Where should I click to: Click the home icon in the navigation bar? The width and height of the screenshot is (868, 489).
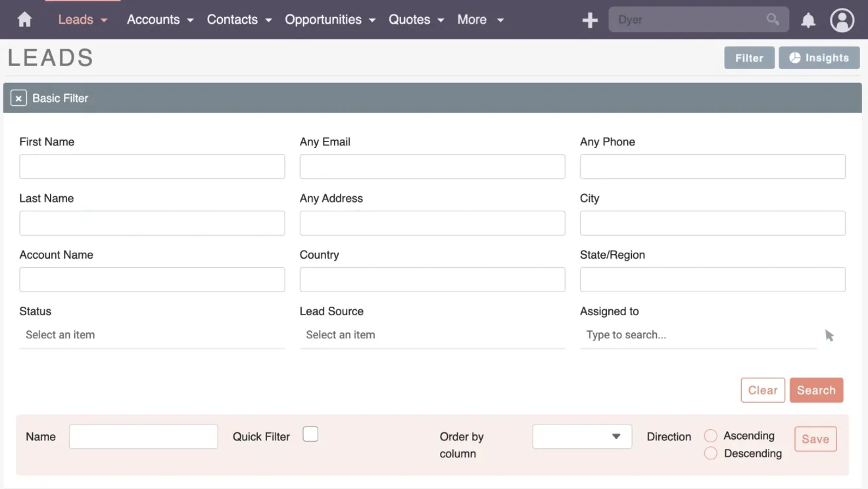(24, 19)
